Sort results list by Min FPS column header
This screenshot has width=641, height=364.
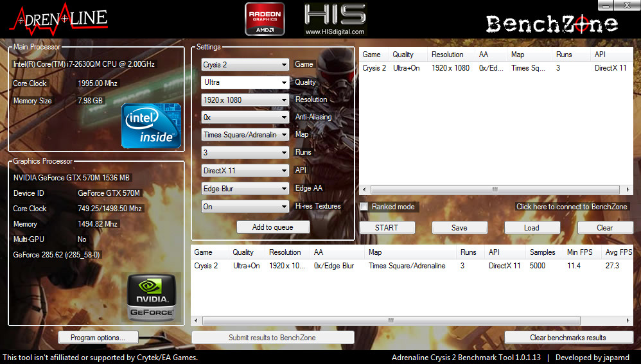582,252
